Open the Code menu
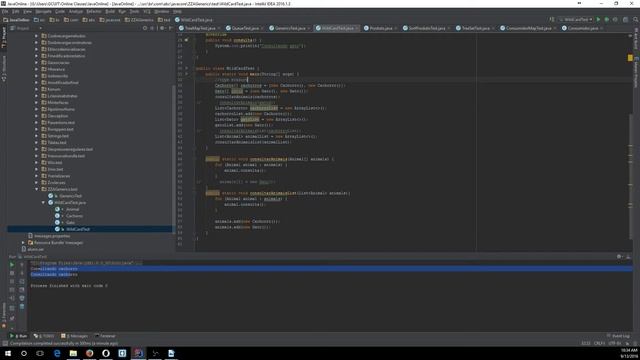The width and height of the screenshot is (640, 360). point(60,11)
